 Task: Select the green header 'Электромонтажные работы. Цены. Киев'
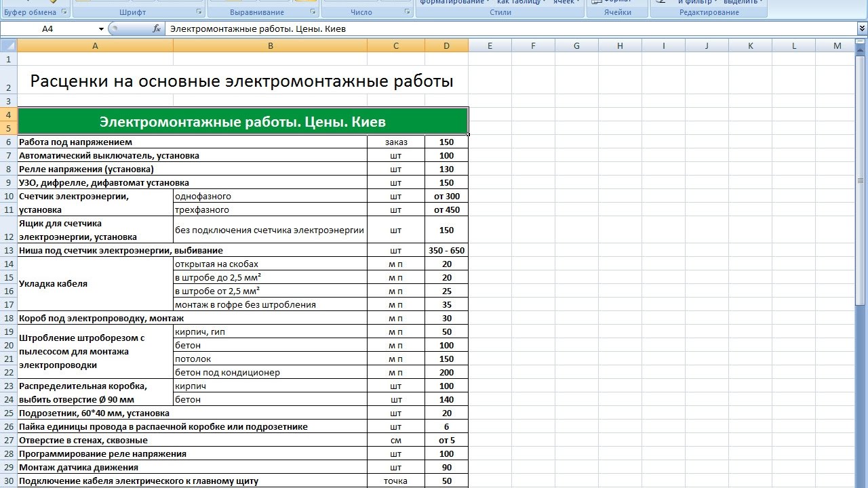243,121
